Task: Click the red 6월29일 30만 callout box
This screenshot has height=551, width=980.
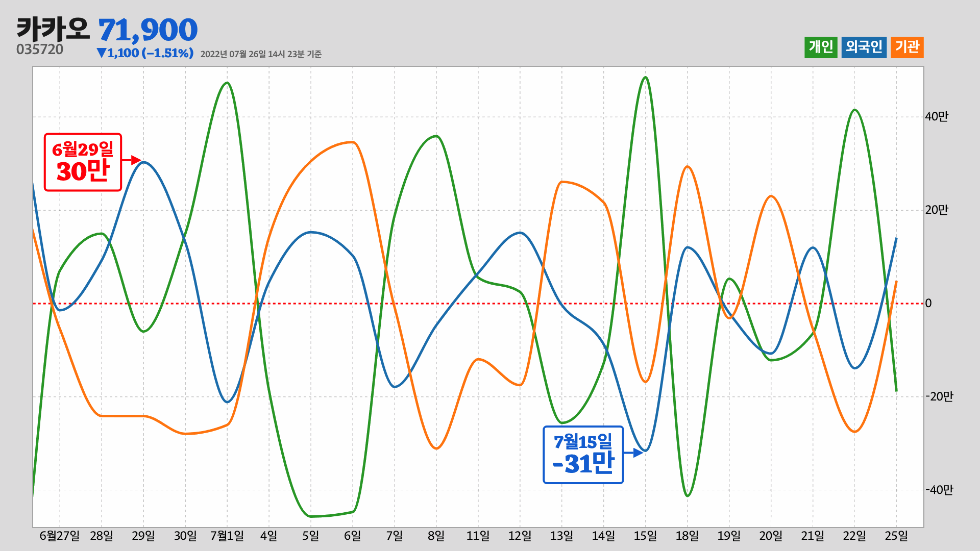Action: [83, 162]
